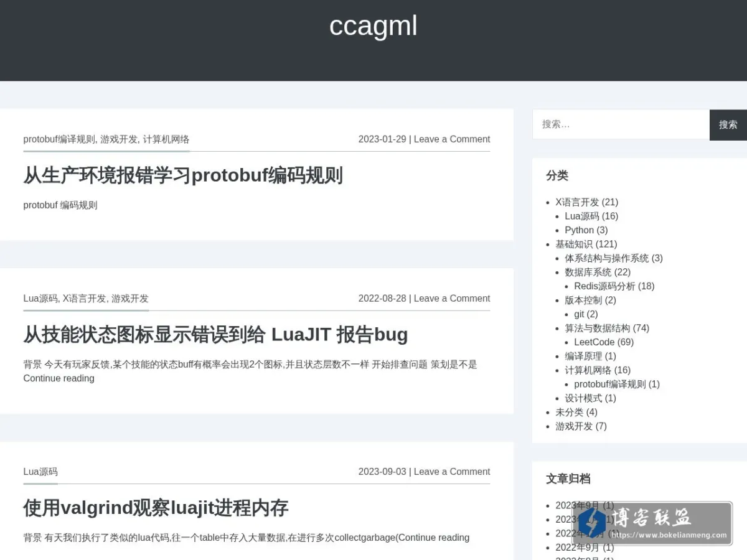Click excerpt text protobuf 编码规则
The image size is (747, 560).
click(60, 205)
